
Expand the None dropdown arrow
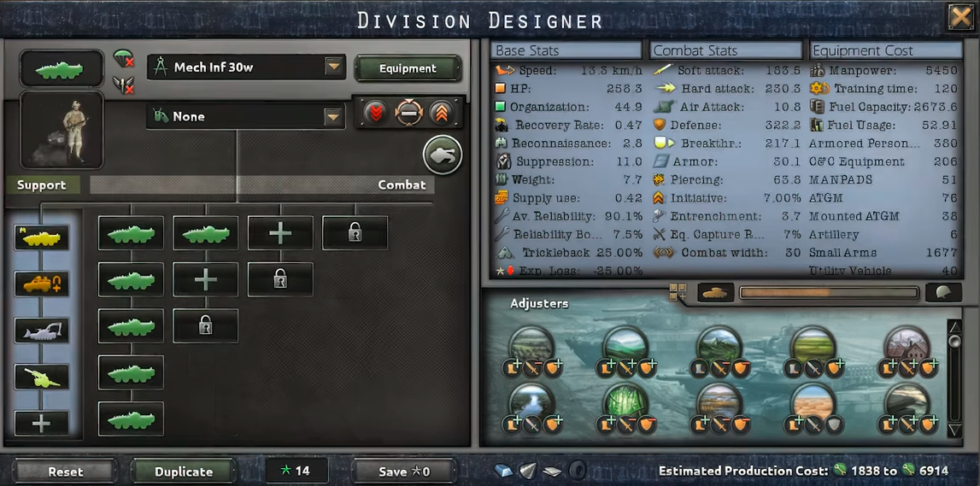click(334, 116)
